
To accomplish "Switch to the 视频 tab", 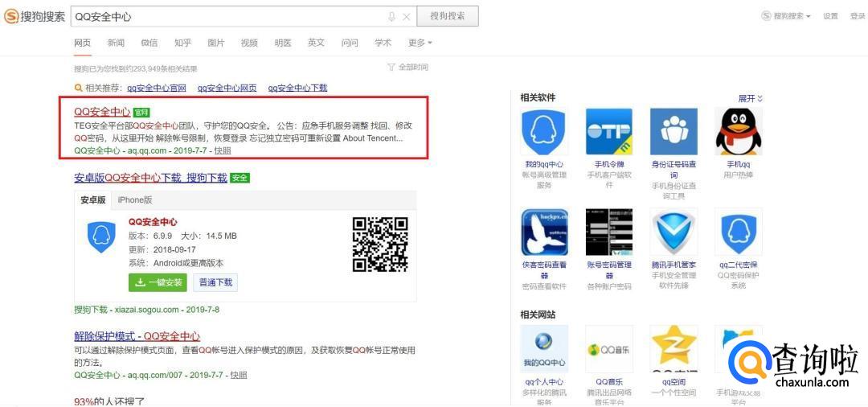I will [249, 43].
